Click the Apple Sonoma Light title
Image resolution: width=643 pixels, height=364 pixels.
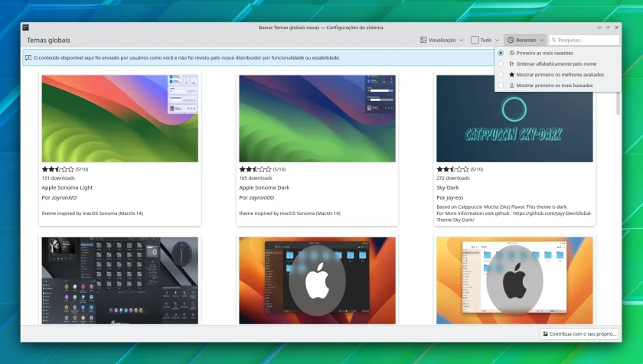[67, 187]
